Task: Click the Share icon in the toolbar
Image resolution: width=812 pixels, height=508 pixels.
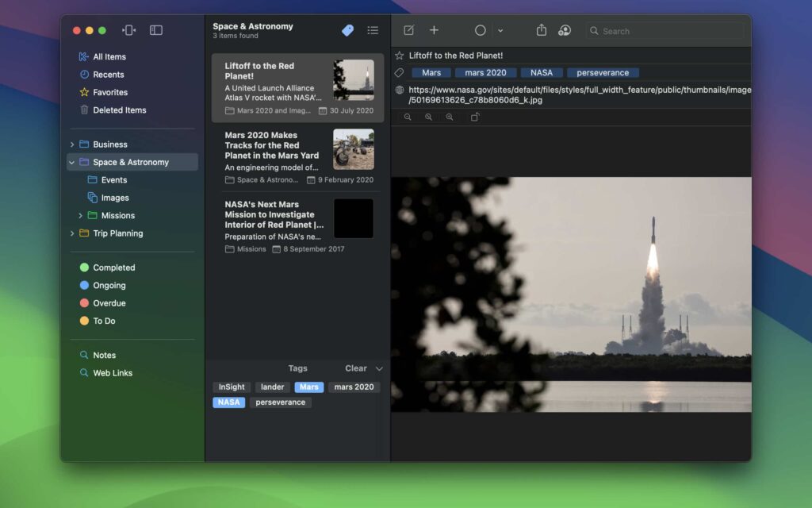Action: pos(542,30)
